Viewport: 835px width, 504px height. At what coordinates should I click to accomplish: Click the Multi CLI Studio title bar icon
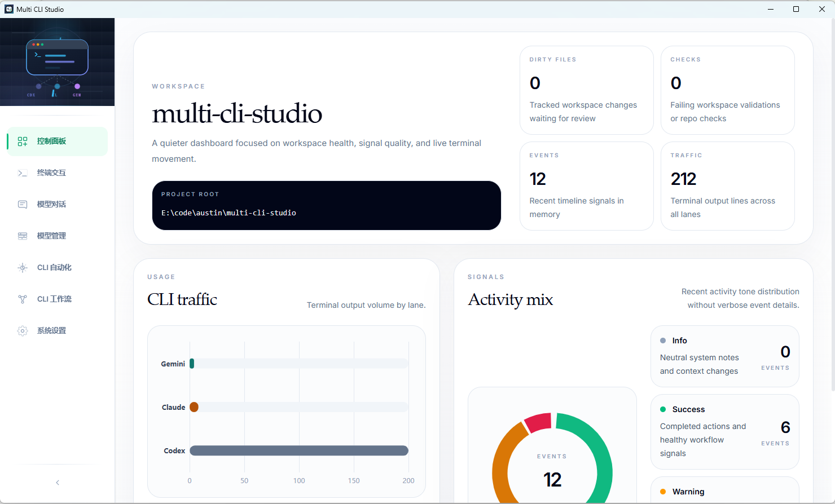point(8,9)
